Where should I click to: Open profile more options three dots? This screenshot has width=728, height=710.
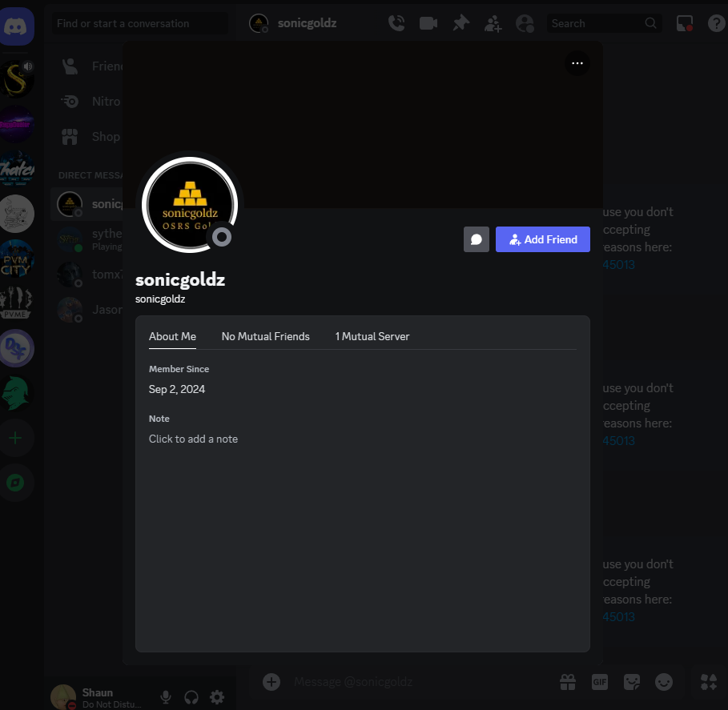point(577,63)
